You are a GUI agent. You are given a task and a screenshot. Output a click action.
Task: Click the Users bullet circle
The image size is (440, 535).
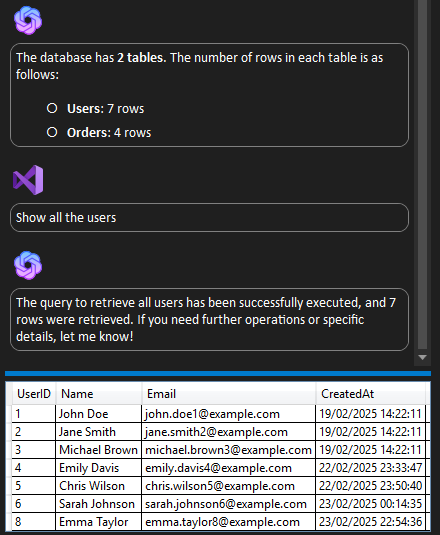click(52, 108)
